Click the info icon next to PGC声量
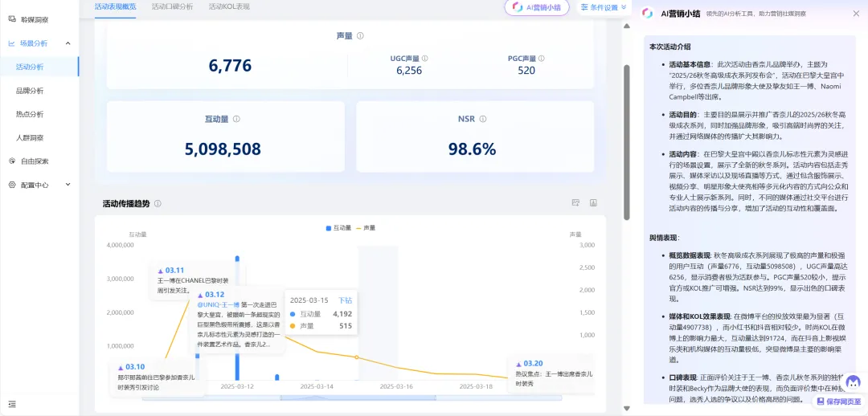868x416 pixels. (x=542, y=58)
